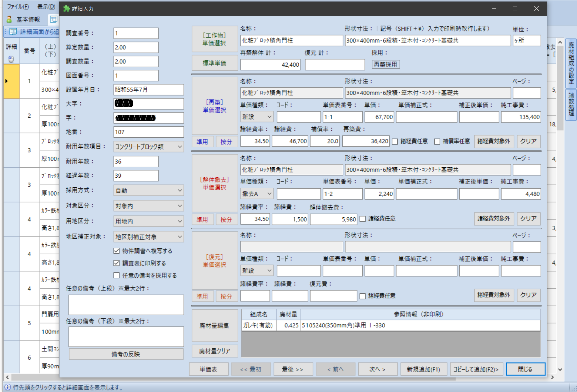Image resolution: width=577 pixels, height=392 pixels.
Task: Click the 経過年数 field showing 39
Action: [136, 176]
